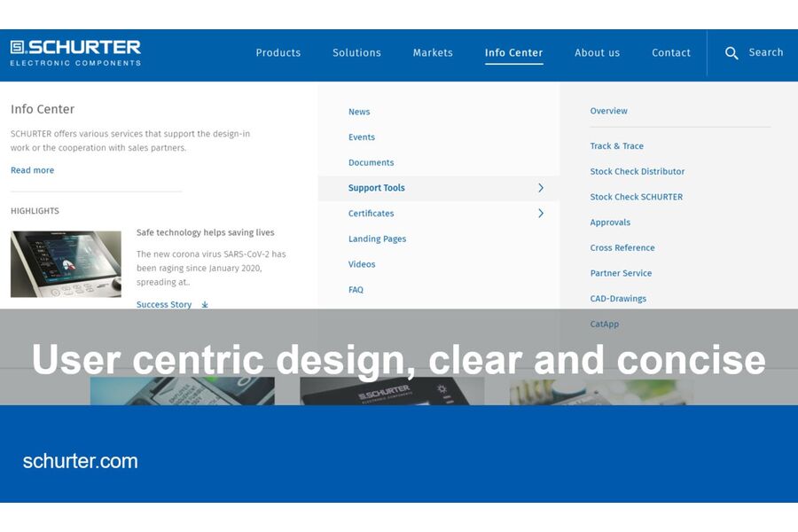Click the 'Info Center' panel heading

43,109
